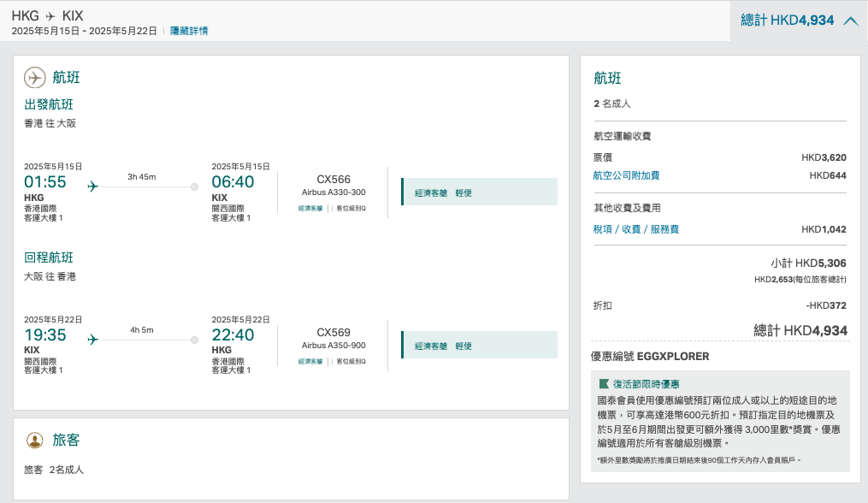Click the 經濟客艙 輕便 fare bar for CX569
868x503 pixels.
pyautogui.click(x=480, y=345)
